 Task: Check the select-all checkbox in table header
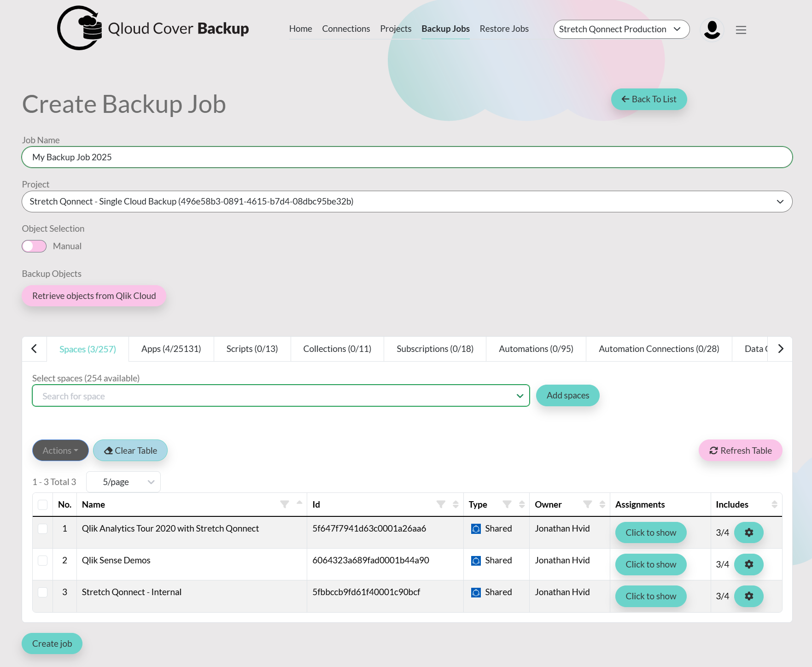click(x=43, y=505)
